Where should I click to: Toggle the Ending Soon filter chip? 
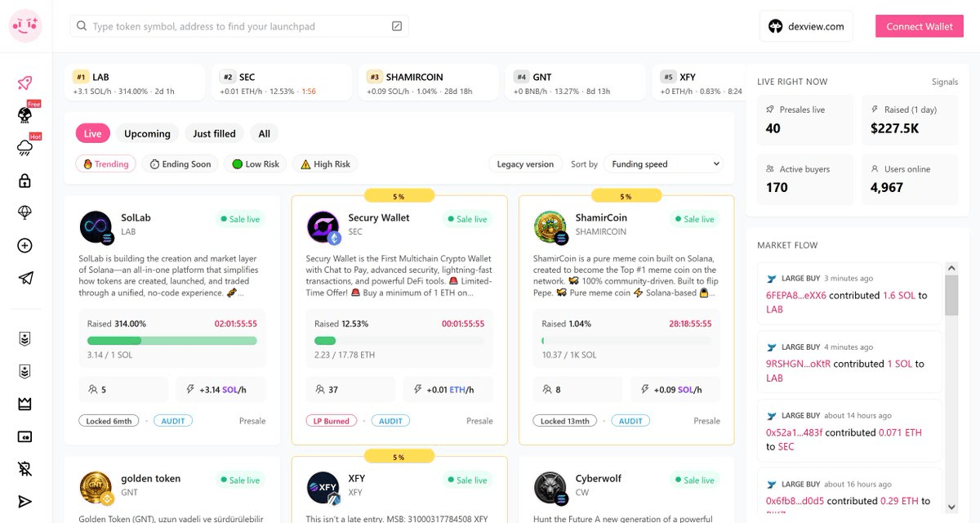coord(179,164)
